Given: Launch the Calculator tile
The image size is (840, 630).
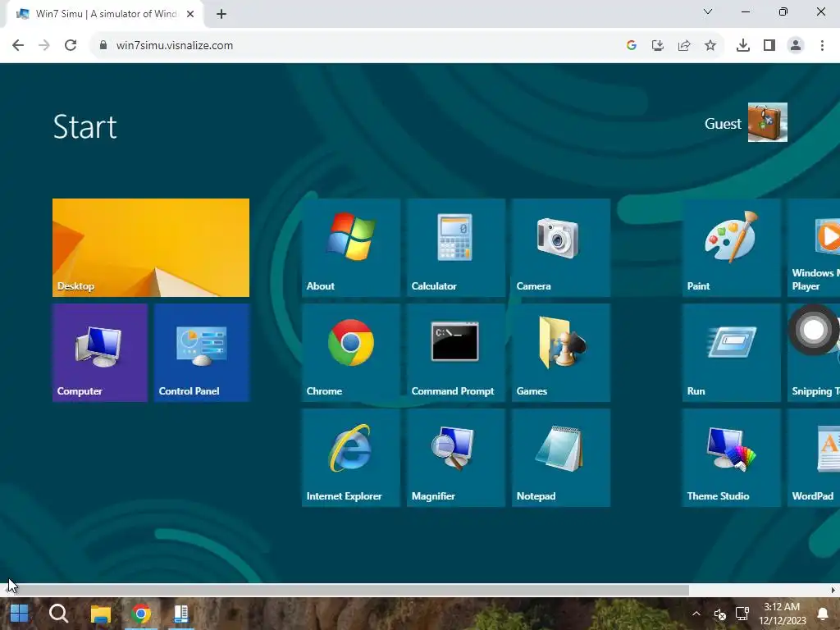Looking at the screenshot, I should [456, 248].
